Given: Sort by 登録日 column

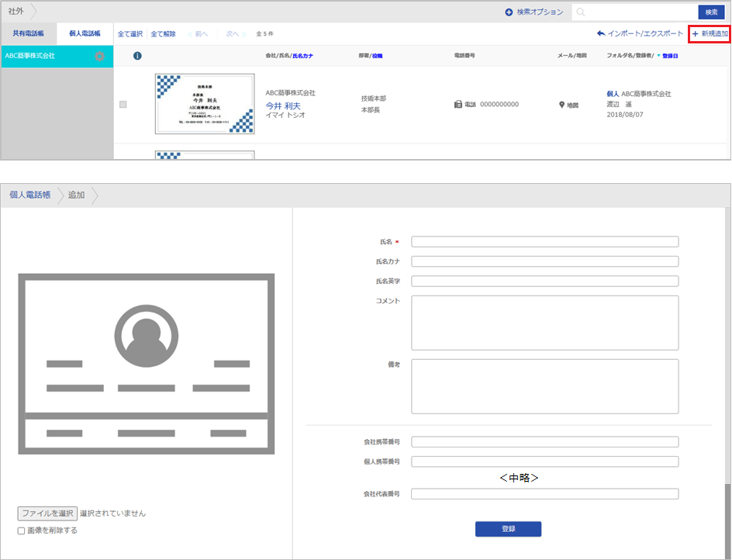Looking at the screenshot, I should [670, 56].
